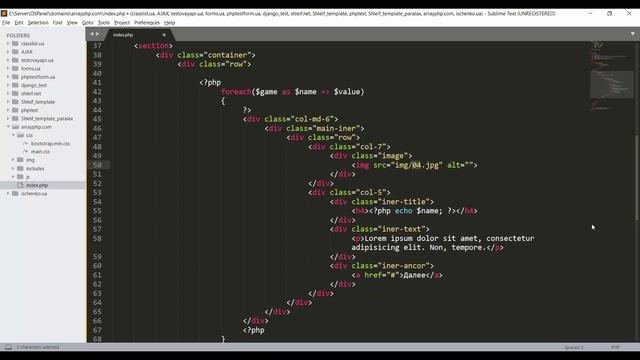Expand the testovayapr.ua folder
640x360 pixels.
[8, 60]
